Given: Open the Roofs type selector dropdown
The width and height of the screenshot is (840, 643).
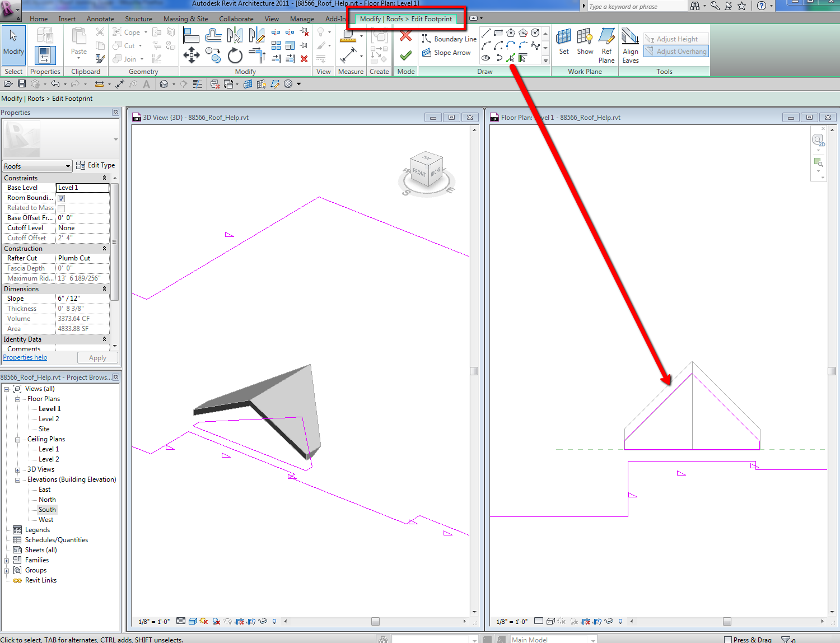Looking at the screenshot, I should pos(38,166).
